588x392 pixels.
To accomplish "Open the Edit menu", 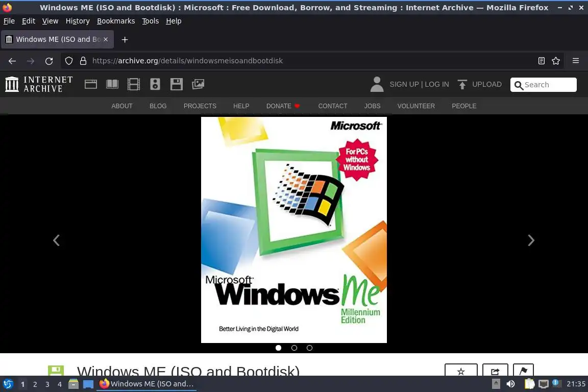I will point(29,21).
